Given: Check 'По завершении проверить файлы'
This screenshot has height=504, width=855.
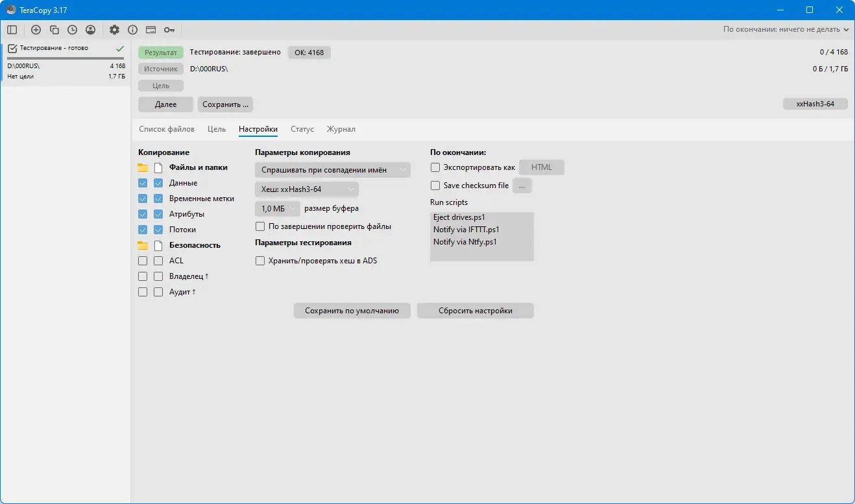Looking at the screenshot, I should (x=260, y=226).
